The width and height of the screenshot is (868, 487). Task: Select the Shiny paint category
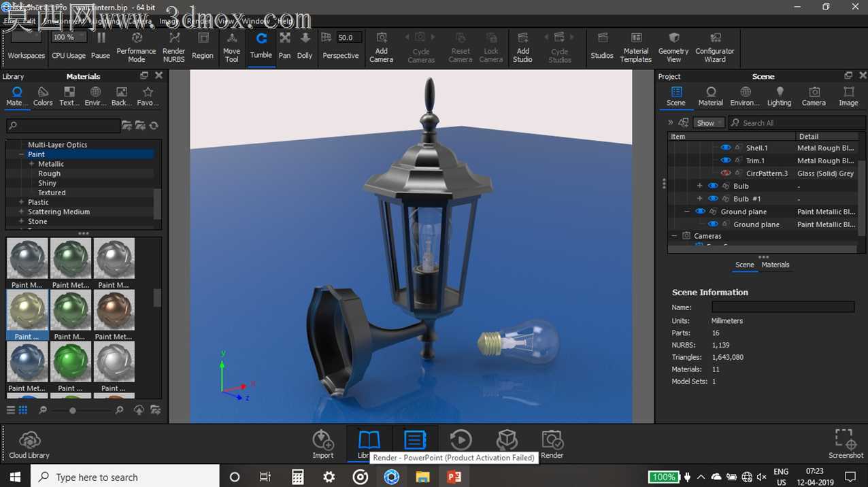(47, 183)
